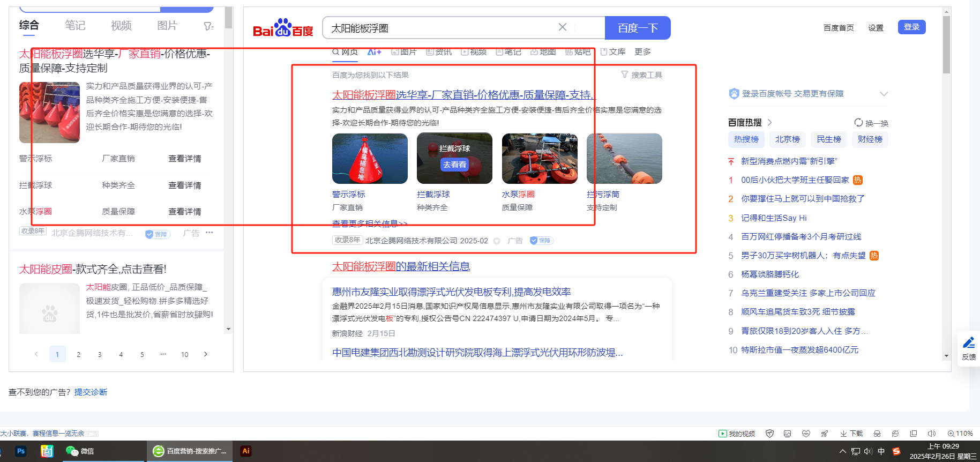The image size is (980, 462).
Task: Select page 10 in the pagination
Action: click(x=185, y=354)
